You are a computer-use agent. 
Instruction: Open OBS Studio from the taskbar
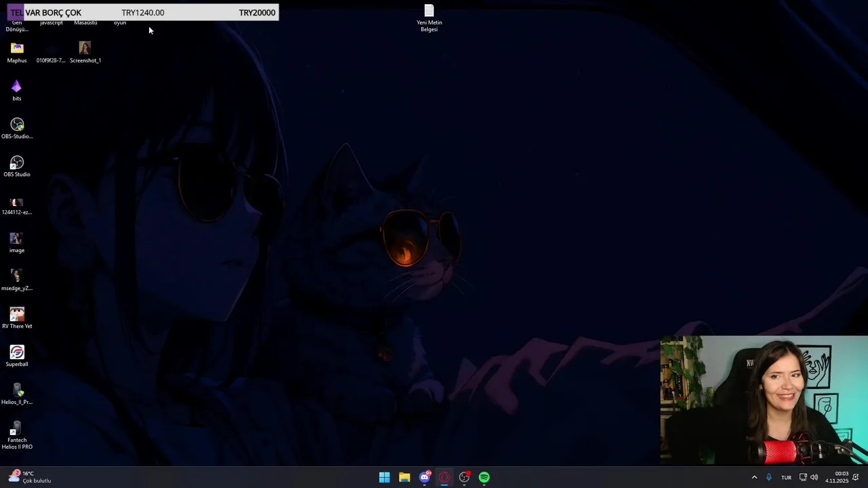(465, 477)
